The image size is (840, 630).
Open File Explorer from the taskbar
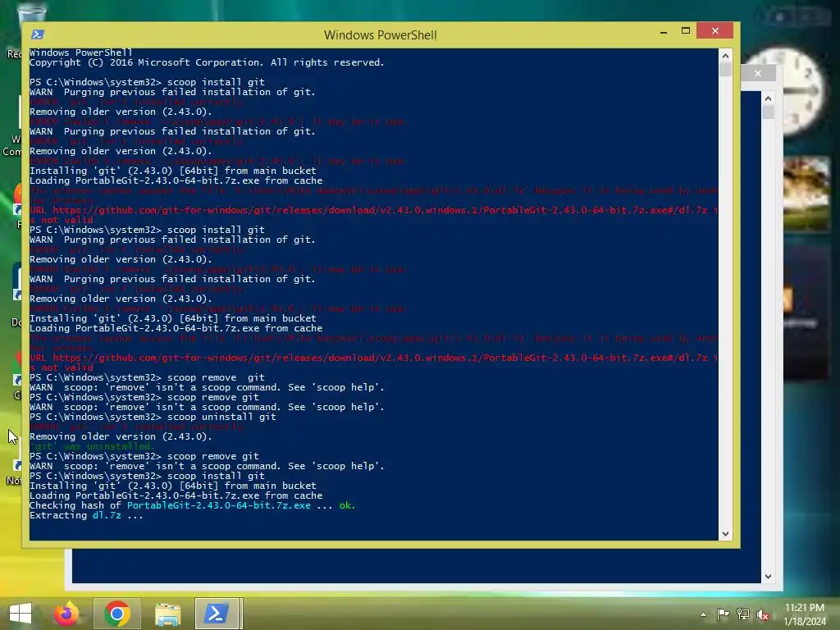[x=167, y=614]
